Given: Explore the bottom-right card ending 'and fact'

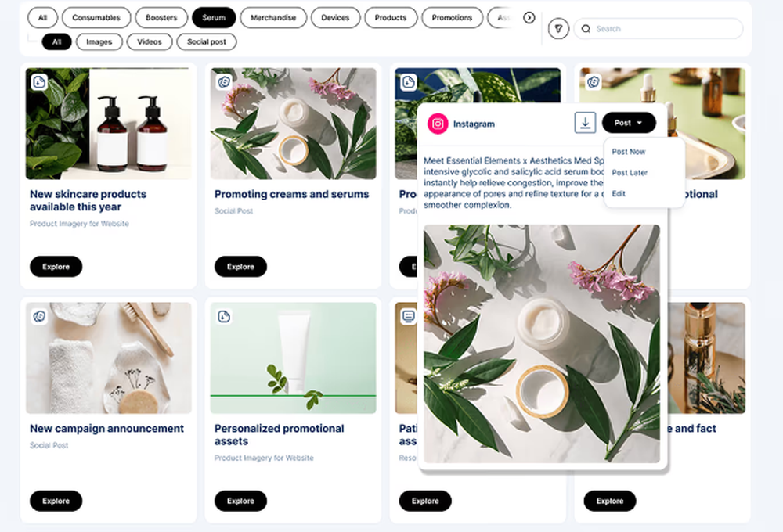Looking at the screenshot, I should point(610,501).
